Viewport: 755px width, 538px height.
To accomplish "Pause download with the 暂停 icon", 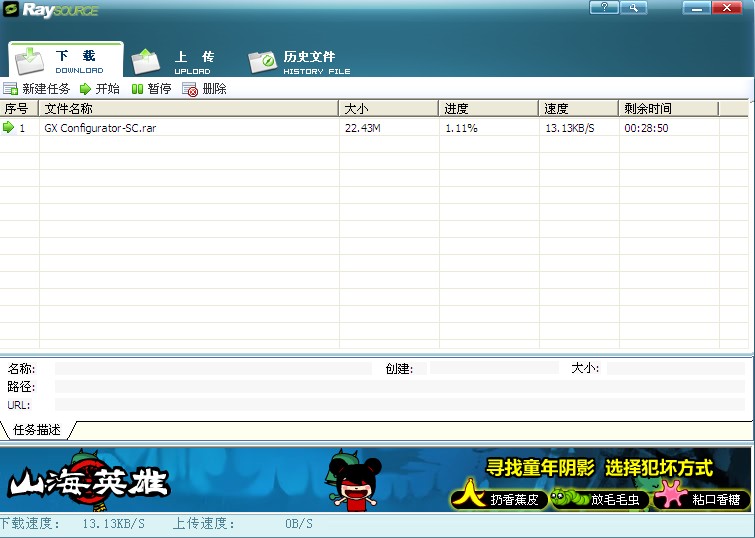I will tap(138, 89).
